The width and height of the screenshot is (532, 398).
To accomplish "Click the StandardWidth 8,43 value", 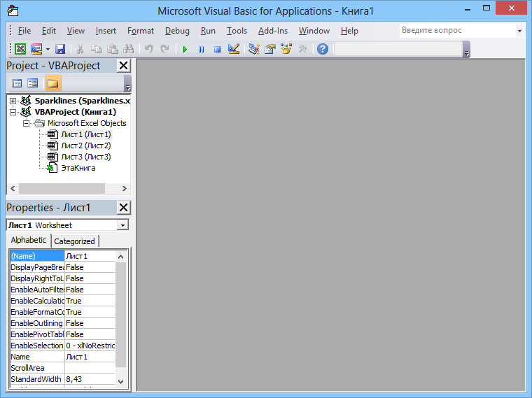I will pyautogui.click(x=90, y=379).
